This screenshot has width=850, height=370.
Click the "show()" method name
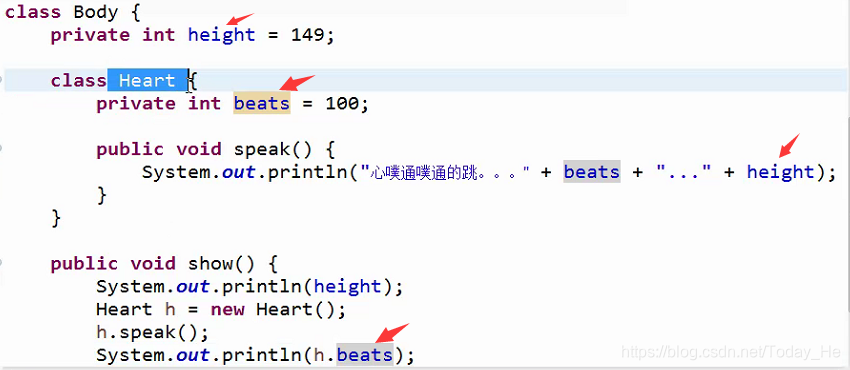click(x=221, y=264)
